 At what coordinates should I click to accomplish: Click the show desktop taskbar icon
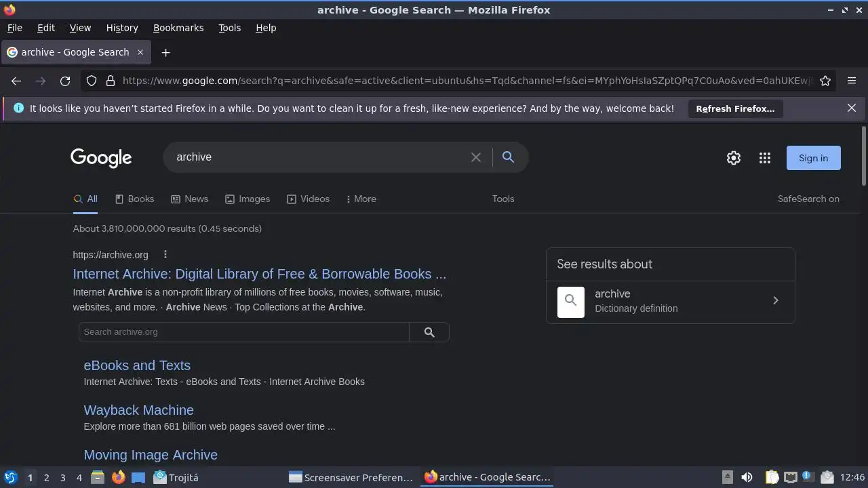pyautogui.click(x=138, y=477)
